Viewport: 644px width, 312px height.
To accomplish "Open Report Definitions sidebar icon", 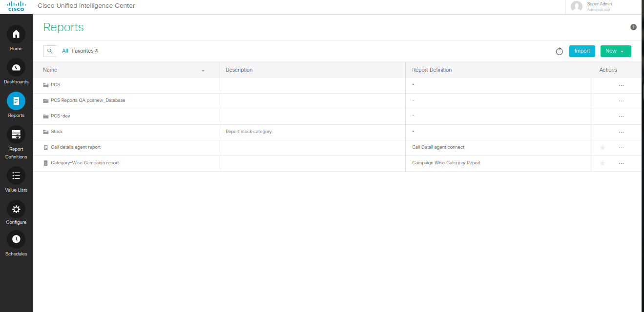I will pyautogui.click(x=16, y=135).
